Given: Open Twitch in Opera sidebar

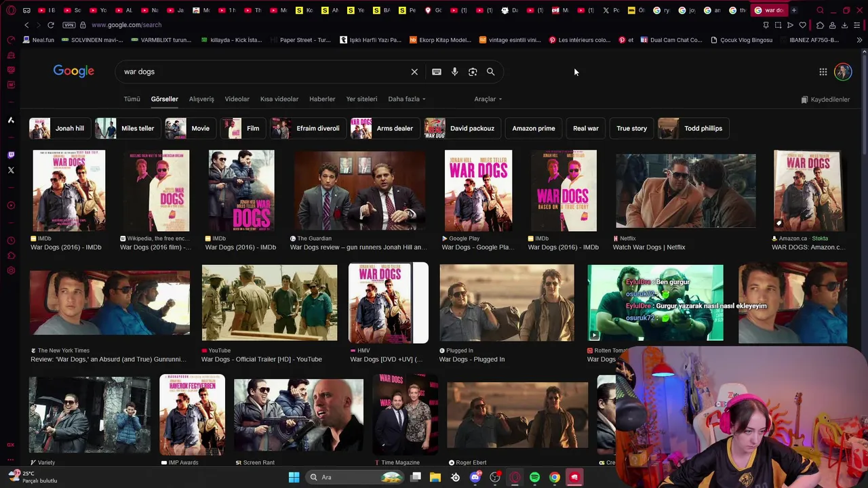Looking at the screenshot, I should tap(11, 155).
